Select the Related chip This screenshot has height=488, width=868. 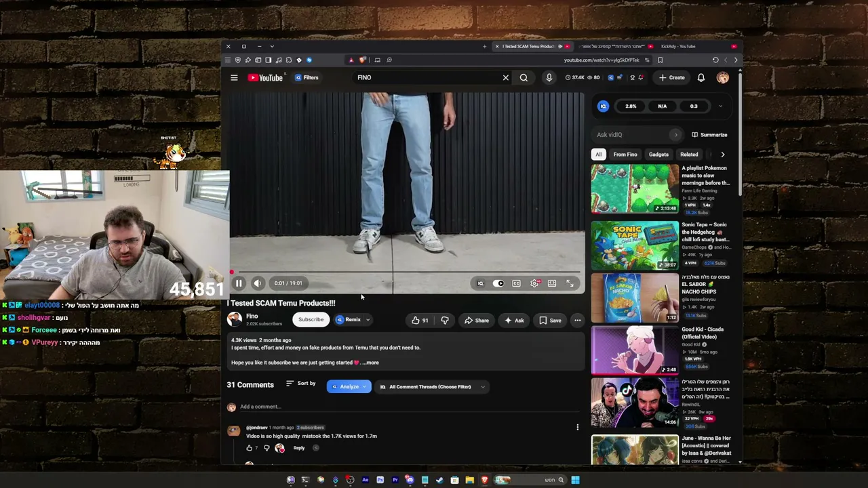coord(689,155)
